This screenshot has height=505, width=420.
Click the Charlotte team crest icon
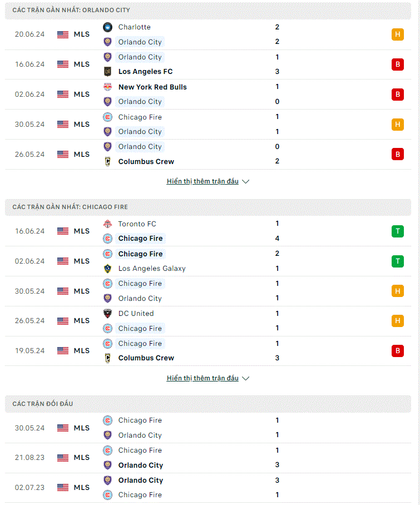point(107,27)
